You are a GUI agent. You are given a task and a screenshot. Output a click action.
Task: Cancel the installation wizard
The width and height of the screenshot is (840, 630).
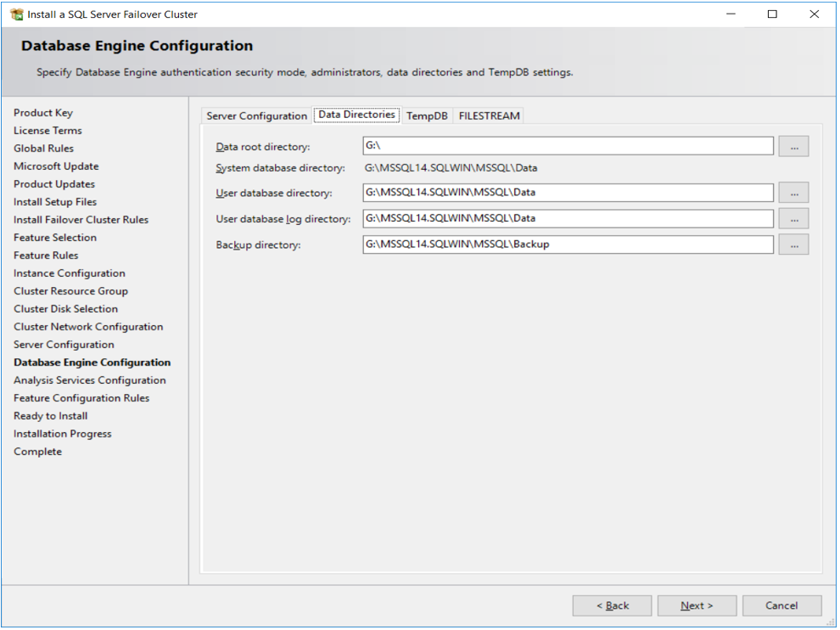(781, 606)
